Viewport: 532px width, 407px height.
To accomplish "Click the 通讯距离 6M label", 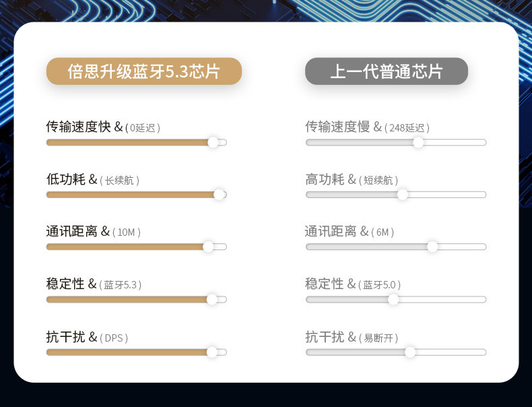I will click(349, 231).
